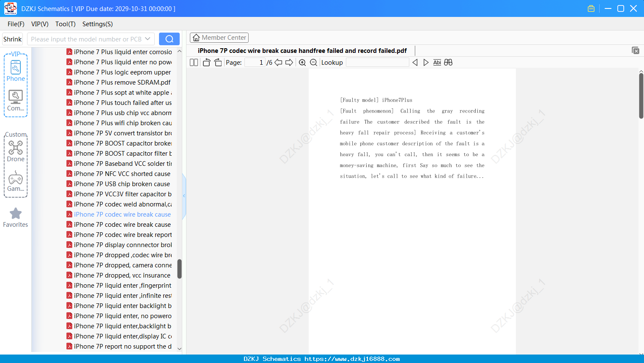
Task: Click PDF icon beside 'iPhone 7P liquid enter, no powero'
Action: tap(69, 316)
